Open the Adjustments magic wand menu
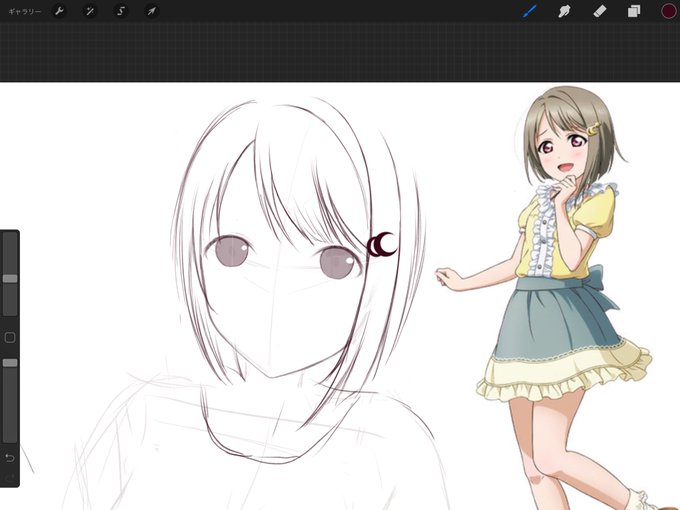This screenshot has width=680, height=510. click(x=89, y=11)
